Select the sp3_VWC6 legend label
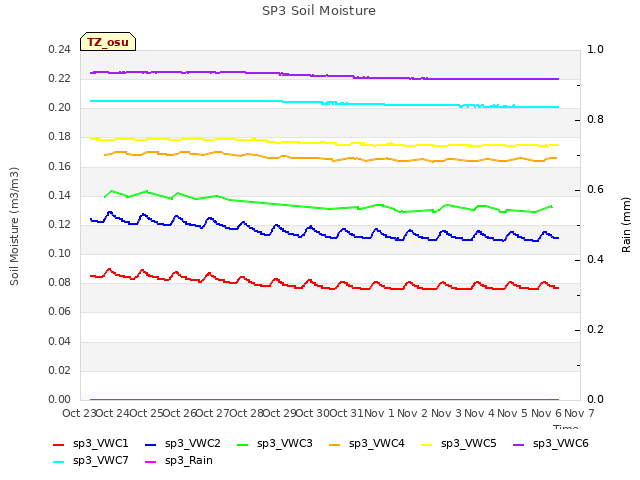 (560, 443)
